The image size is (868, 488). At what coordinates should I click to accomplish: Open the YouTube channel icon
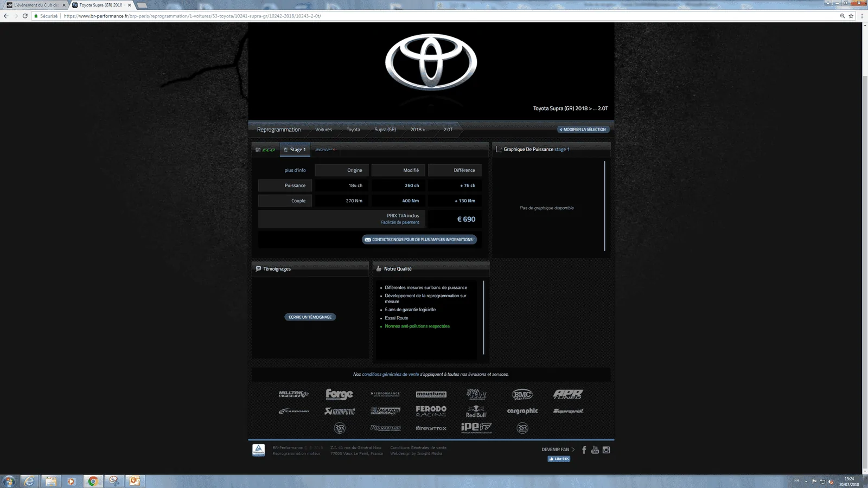tap(595, 450)
